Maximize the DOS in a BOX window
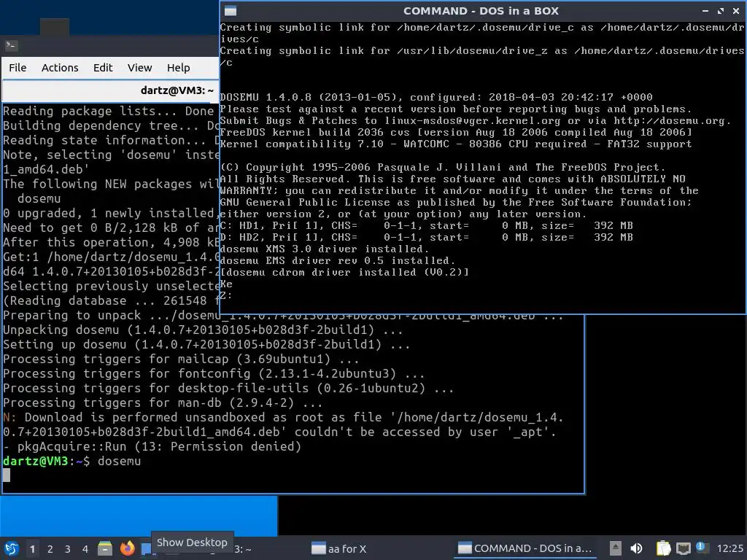The width and height of the screenshot is (747, 560). point(721,11)
